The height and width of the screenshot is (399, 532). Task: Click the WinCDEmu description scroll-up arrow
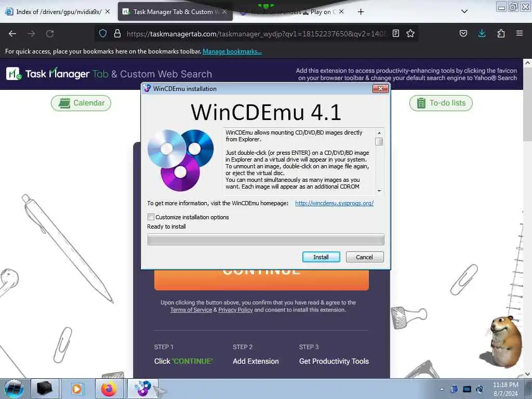point(379,132)
